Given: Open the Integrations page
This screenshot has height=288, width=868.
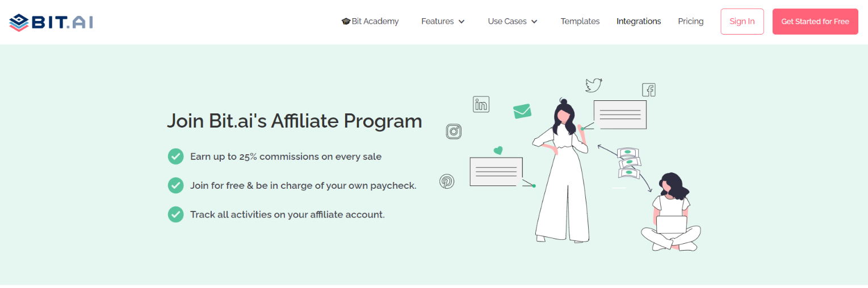Looking at the screenshot, I should (639, 22).
